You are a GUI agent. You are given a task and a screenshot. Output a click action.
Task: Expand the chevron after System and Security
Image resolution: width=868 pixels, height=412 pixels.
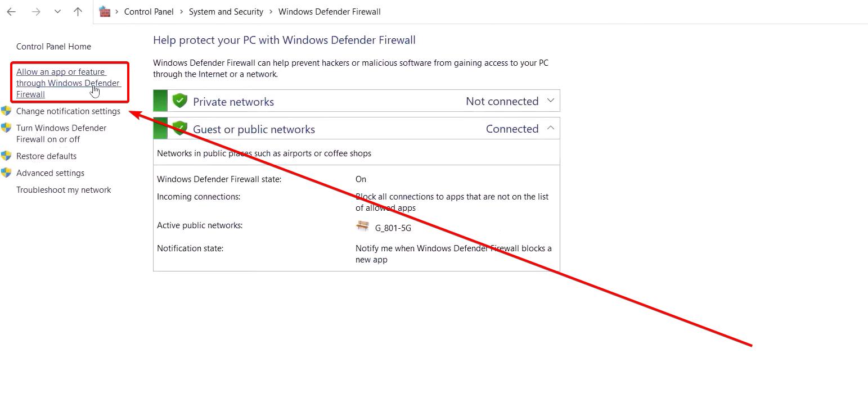click(x=271, y=11)
